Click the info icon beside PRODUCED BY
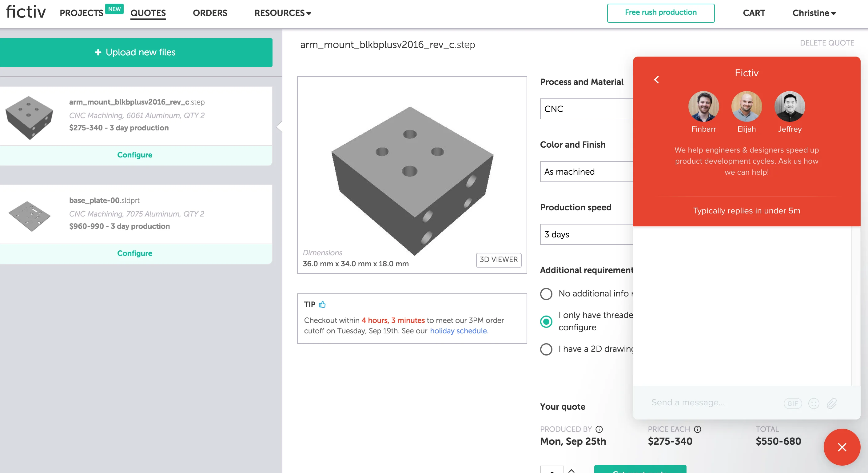Image resolution: width=868 pixels, height=473 pixels. [599, 429]
